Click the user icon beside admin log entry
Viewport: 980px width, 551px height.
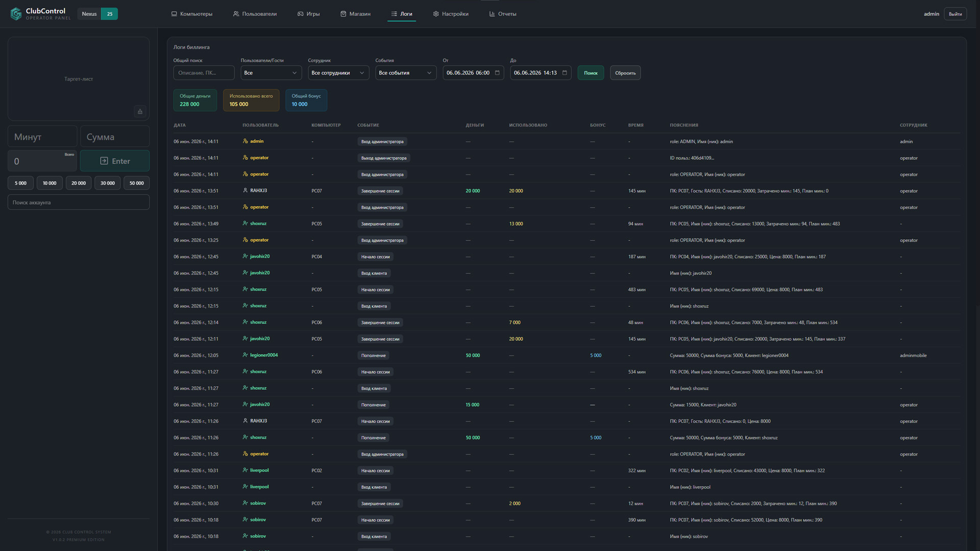point(246,141)
